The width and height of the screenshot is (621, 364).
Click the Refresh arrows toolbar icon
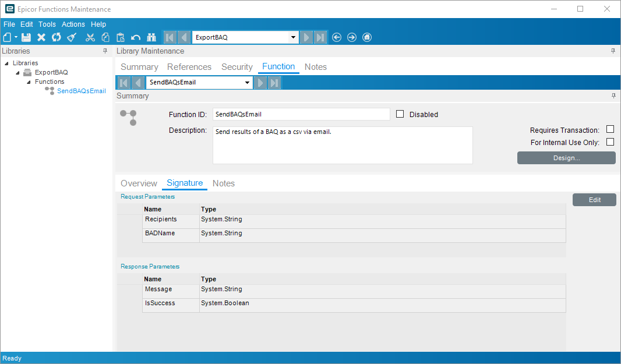[x=57, y=37]
